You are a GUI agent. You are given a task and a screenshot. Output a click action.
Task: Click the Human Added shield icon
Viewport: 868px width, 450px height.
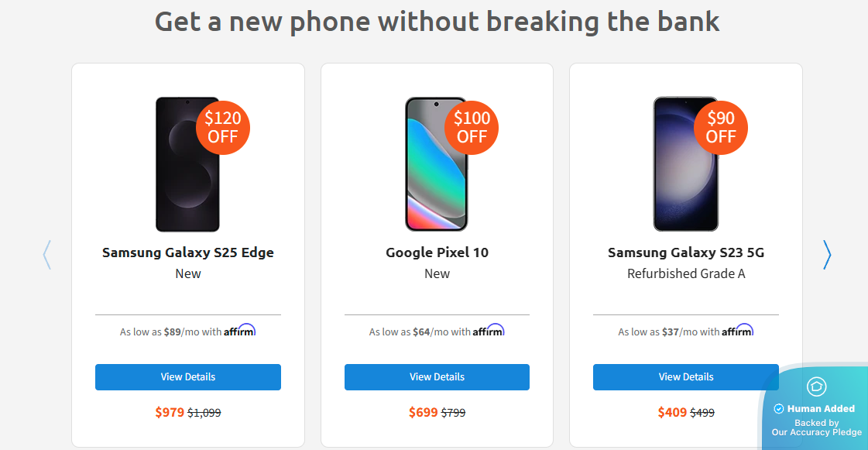click(816, 386)
